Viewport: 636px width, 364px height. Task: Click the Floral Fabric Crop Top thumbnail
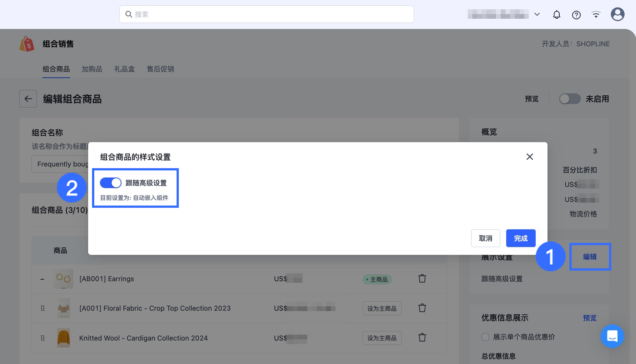coord(63,308)
